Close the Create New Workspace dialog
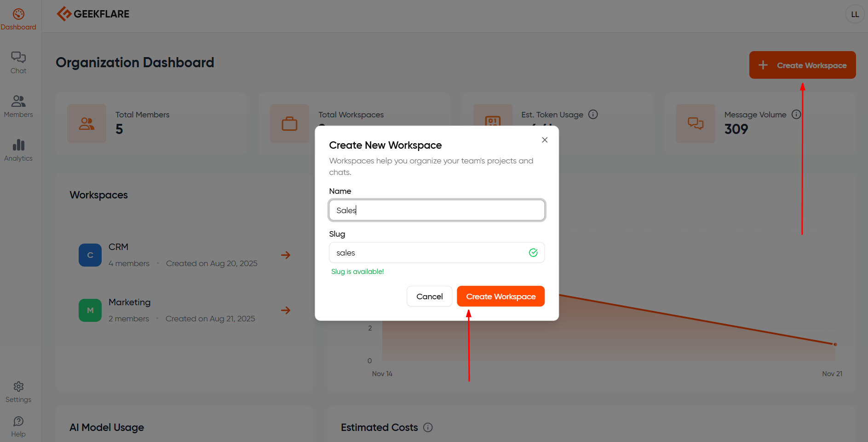Screen dimensions: 868x442 tap(545, 140)
